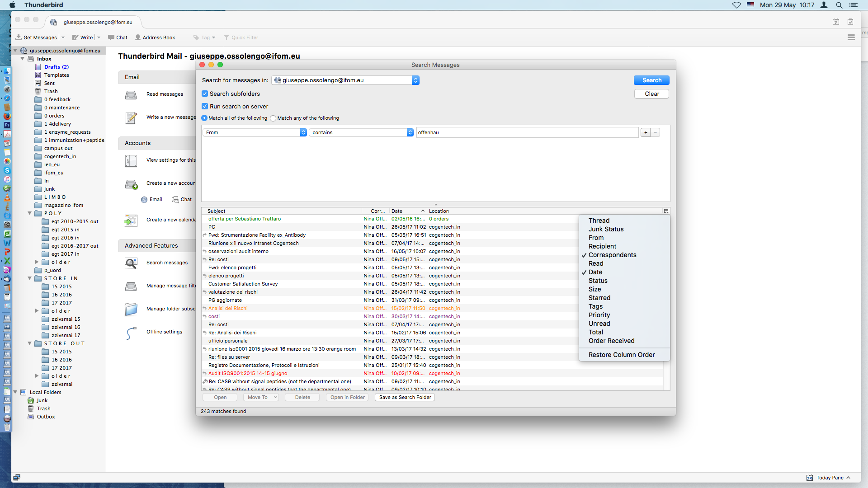
Task: Sort results by the Subject column header
Action: point(283,211)
